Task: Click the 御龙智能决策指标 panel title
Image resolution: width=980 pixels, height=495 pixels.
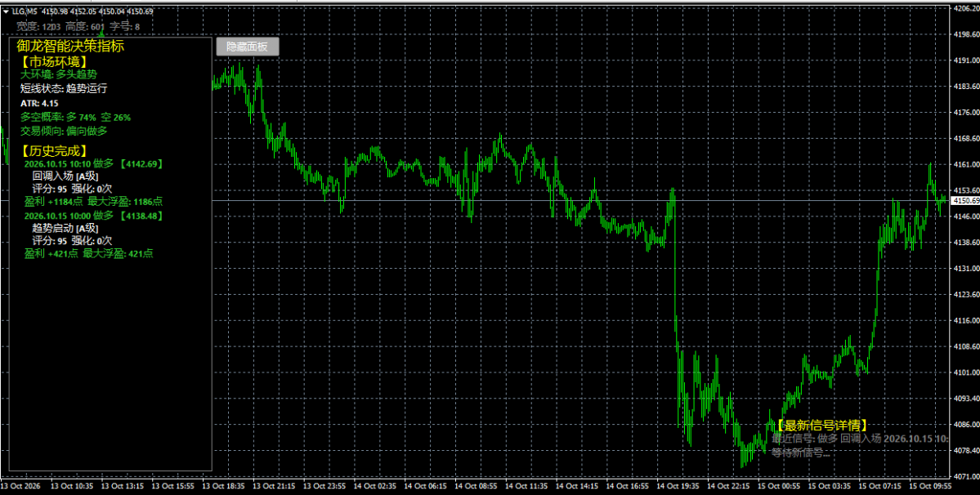Action: click(70, 46)
